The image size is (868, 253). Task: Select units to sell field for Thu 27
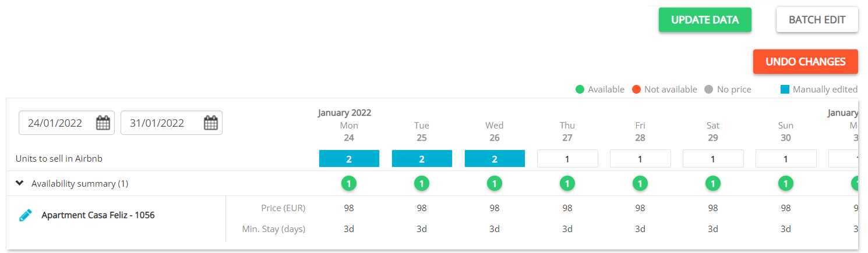pyautogui.click(x=567, y=159)
